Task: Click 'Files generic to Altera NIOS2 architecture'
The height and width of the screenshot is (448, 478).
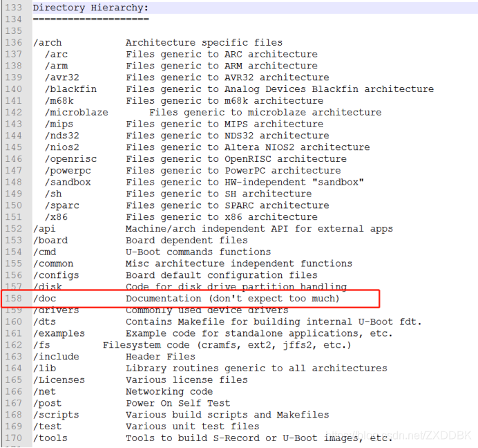Action: pyautogui.click(x=248, y=147)
